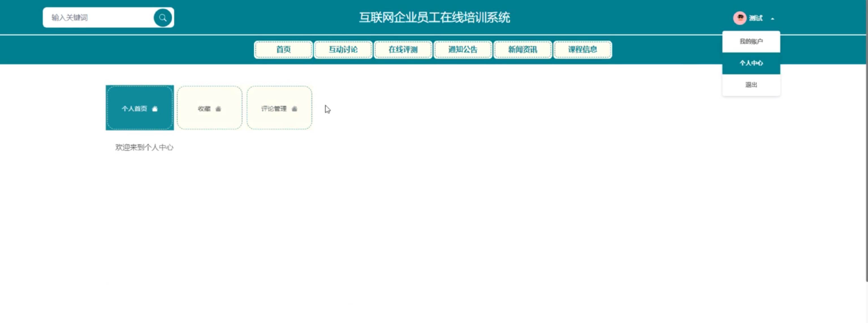Click the user avatar icon
The width and height of the screenshot is (868, 323).
740,18
